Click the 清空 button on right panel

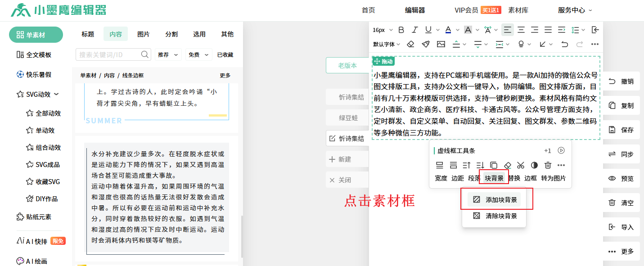(x=621, y=203)
